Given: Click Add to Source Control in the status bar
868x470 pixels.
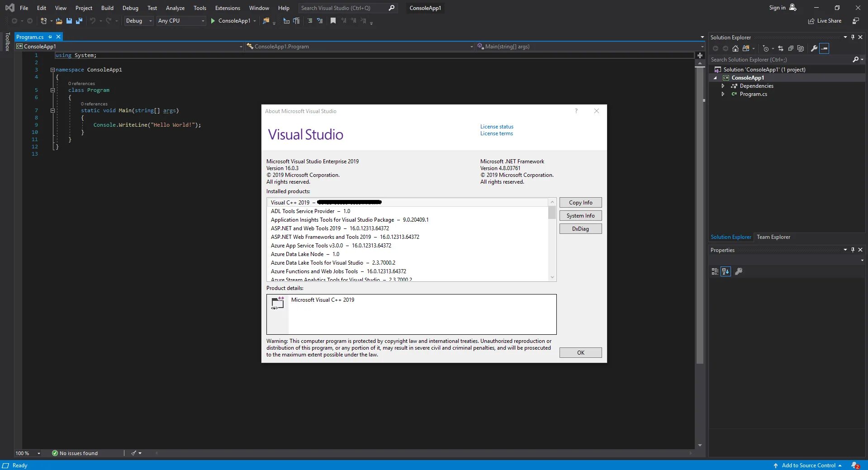Looking at the screenshot, I should click(807, 465).
